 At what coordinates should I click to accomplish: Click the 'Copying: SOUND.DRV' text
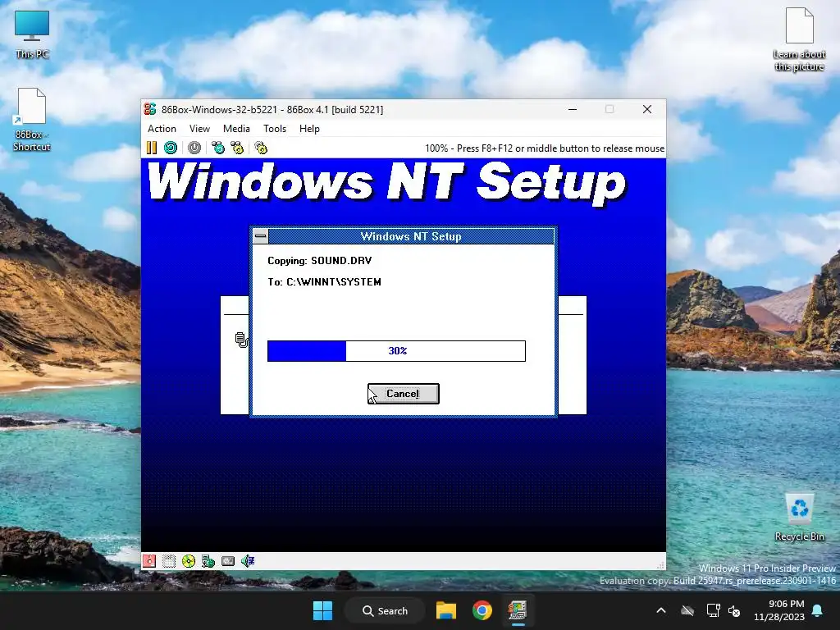tap(319, 261)
